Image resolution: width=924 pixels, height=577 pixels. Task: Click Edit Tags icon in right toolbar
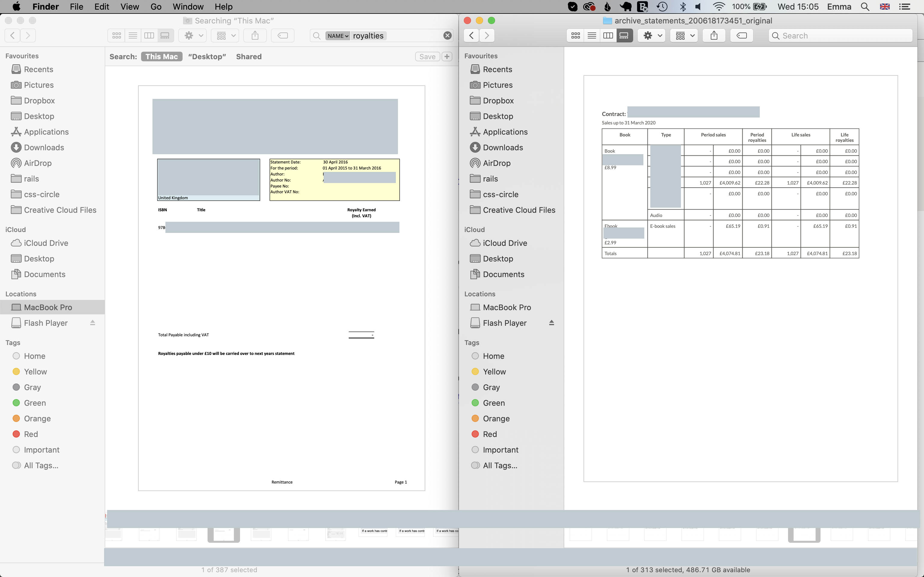tap(741, 35)
